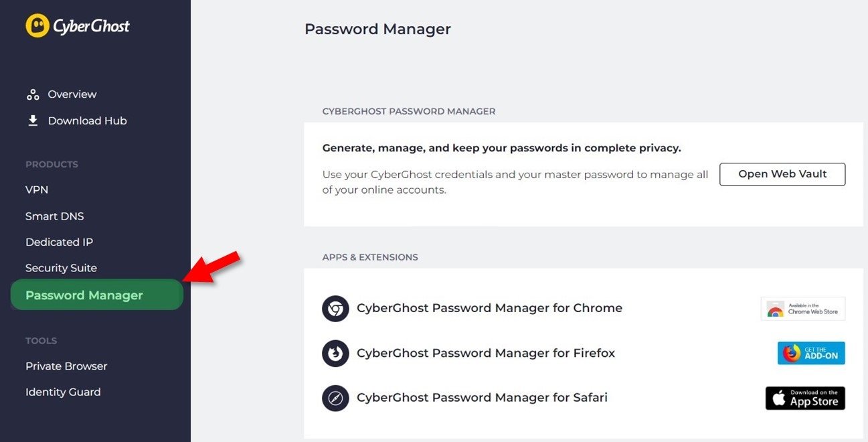The height and width of the screenshot is (442, 868).
Task: Select VPN under Products
Action: tap(37, 190)
